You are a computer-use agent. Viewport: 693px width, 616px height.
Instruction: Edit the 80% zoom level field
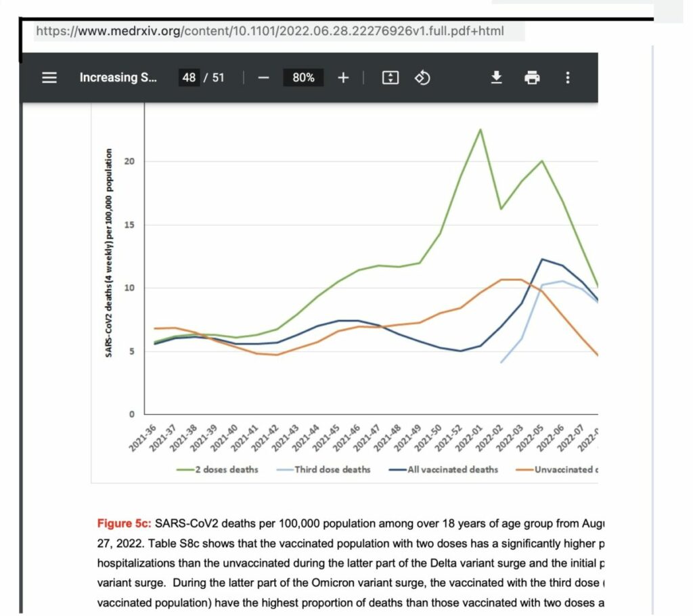(303, 78)
